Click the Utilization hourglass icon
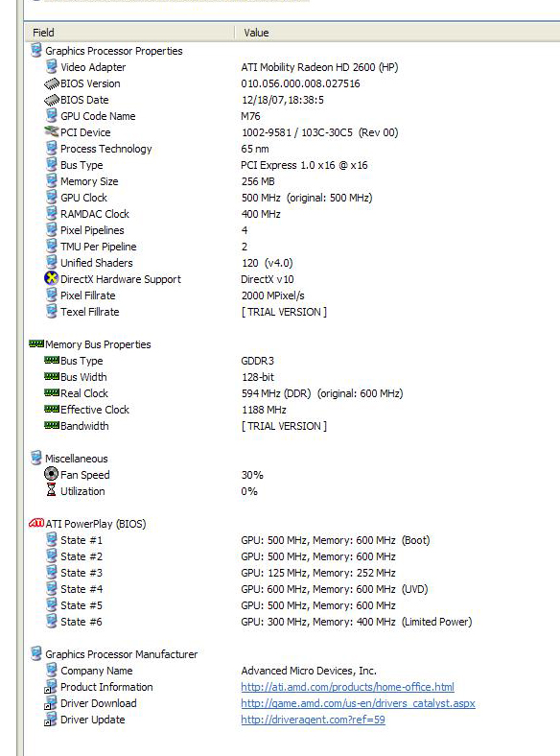This screenshot has width=560, height=756. [x=51, y=490]
